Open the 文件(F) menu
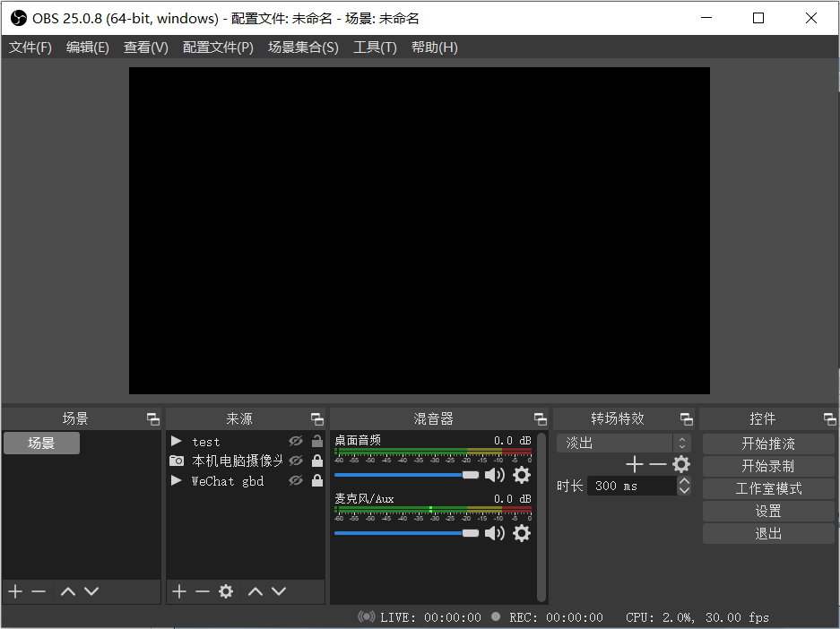 point(30,47)
